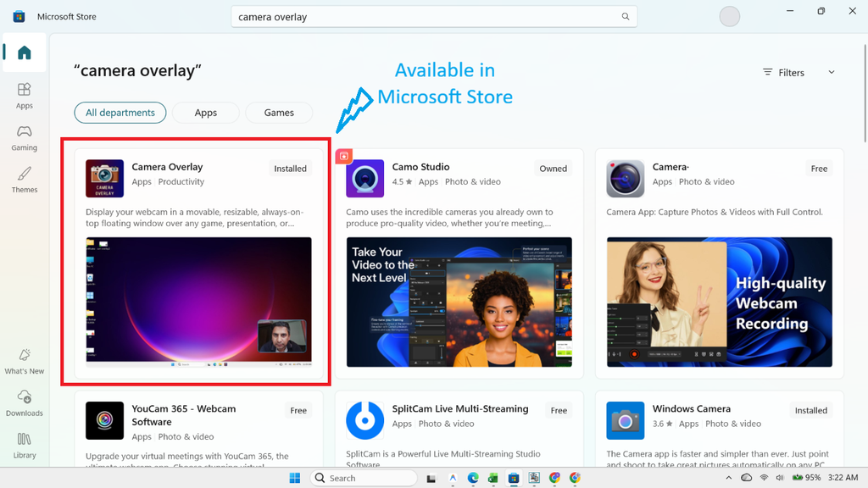
Task: Click the Filters label
Action: (791, 73)
